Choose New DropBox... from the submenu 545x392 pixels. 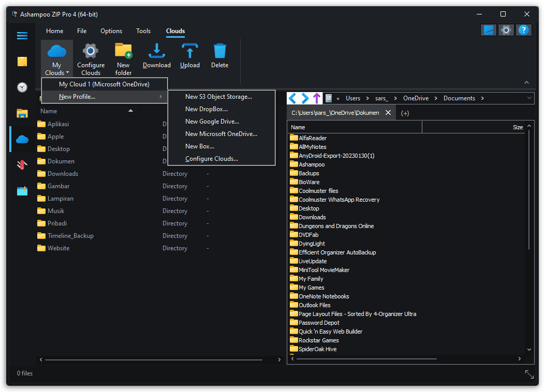pyautogui.click(x=222, y=109)
